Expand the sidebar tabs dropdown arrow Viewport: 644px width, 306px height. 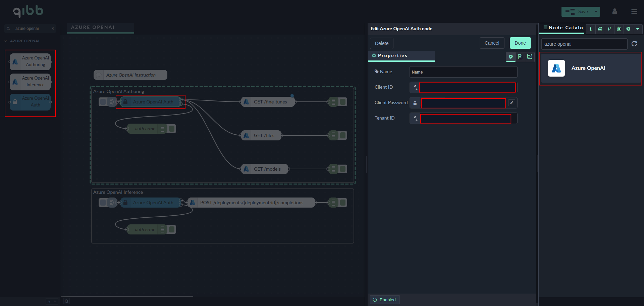[637, 29]
